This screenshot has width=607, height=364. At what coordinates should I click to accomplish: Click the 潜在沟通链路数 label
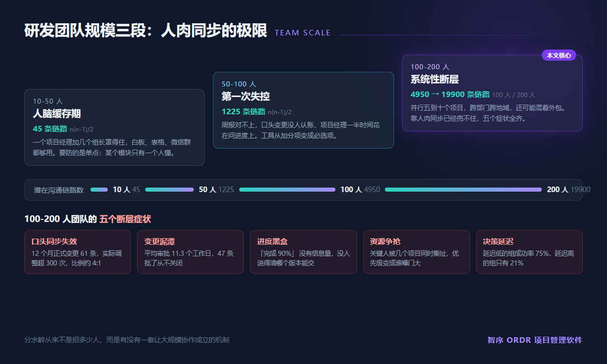click(x=59, y=190)
